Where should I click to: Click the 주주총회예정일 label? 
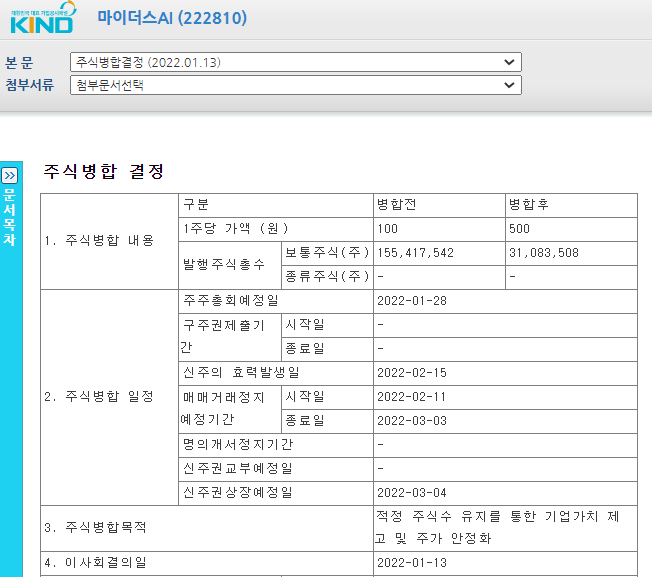pos(231,301)
